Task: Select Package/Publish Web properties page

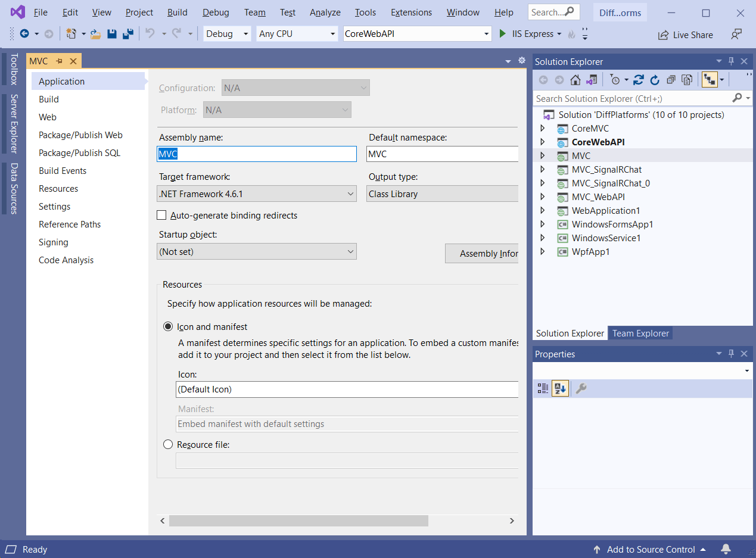Action: pyautogui.click(x=80, y=135)
